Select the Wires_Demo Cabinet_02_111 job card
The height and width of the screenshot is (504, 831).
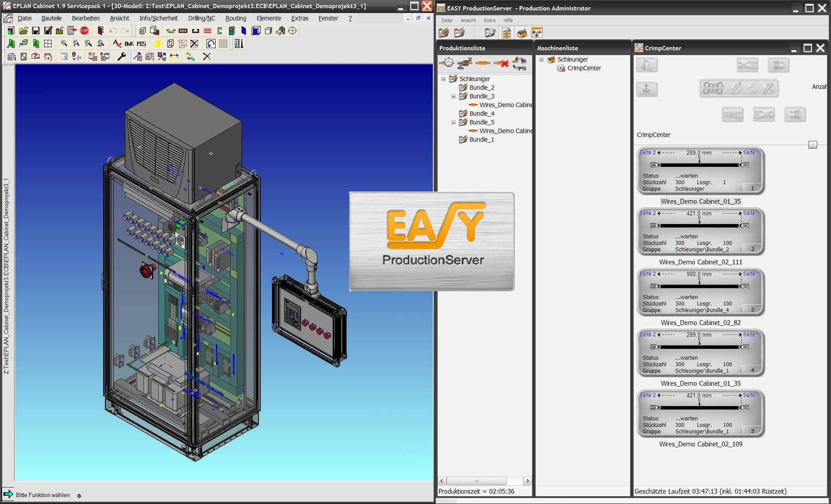tap(700, 232)
